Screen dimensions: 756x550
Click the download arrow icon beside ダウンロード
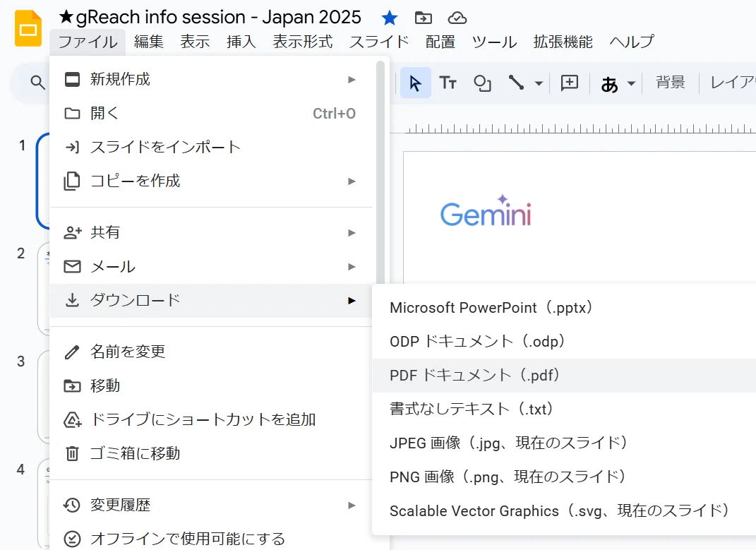72,300
